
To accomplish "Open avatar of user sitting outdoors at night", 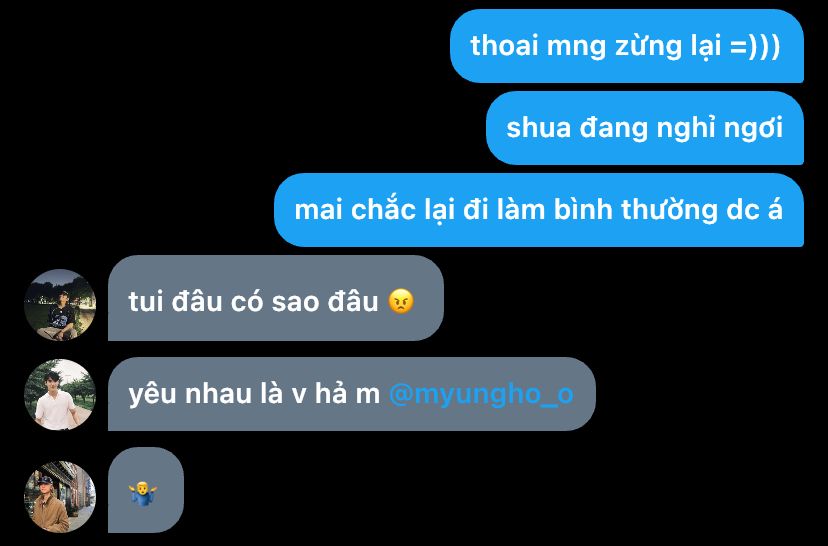I will pos(60,305).
